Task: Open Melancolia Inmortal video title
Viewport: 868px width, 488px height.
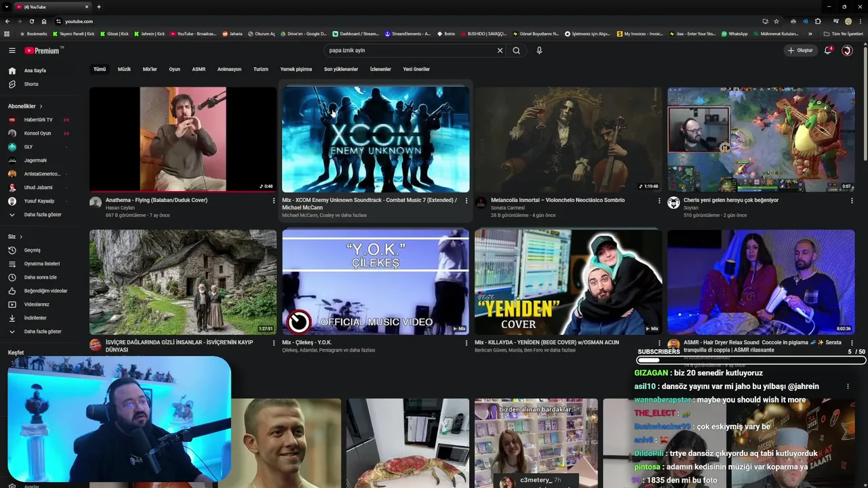Action: click(x=557, y=200)
